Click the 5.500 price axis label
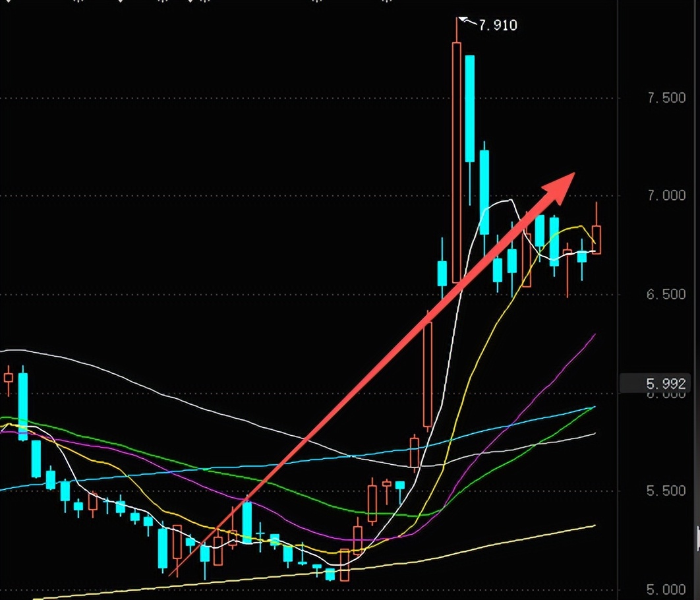 pyautogui.click(x=666, y=491)
